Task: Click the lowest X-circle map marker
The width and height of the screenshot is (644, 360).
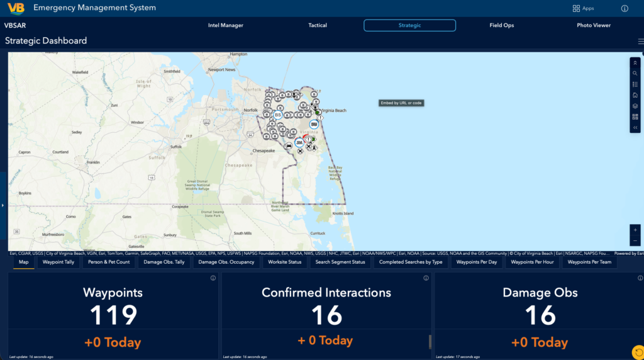Action: pyautogui.click(x=300, y=151)
